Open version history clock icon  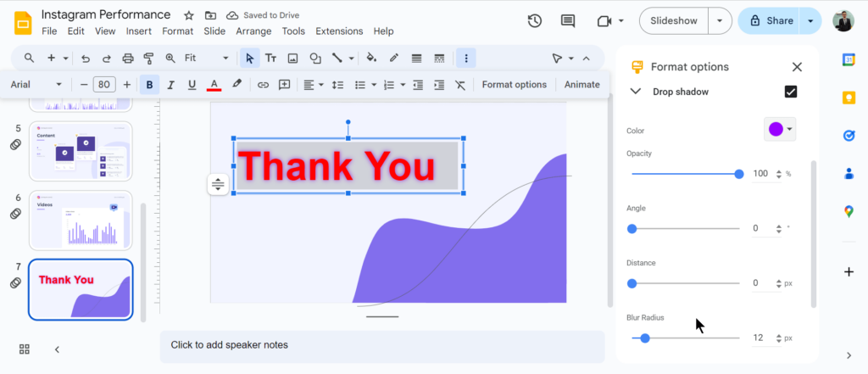point(534,21)
